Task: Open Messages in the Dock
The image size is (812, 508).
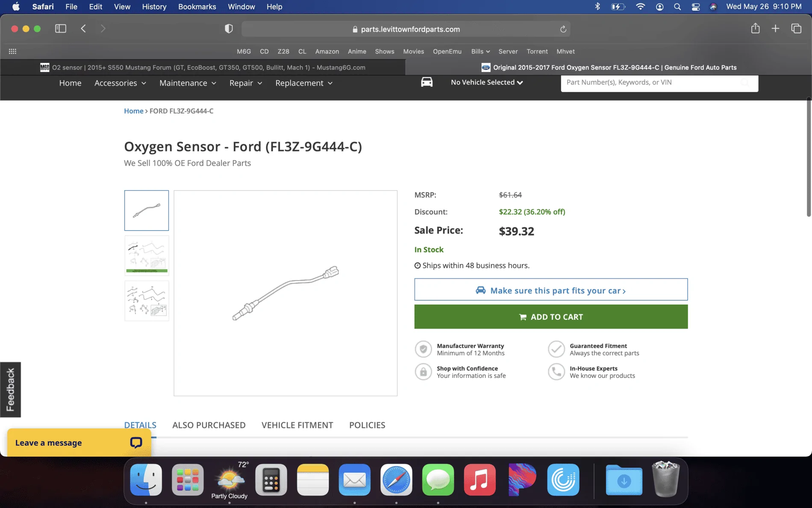Action: (438, 480)
